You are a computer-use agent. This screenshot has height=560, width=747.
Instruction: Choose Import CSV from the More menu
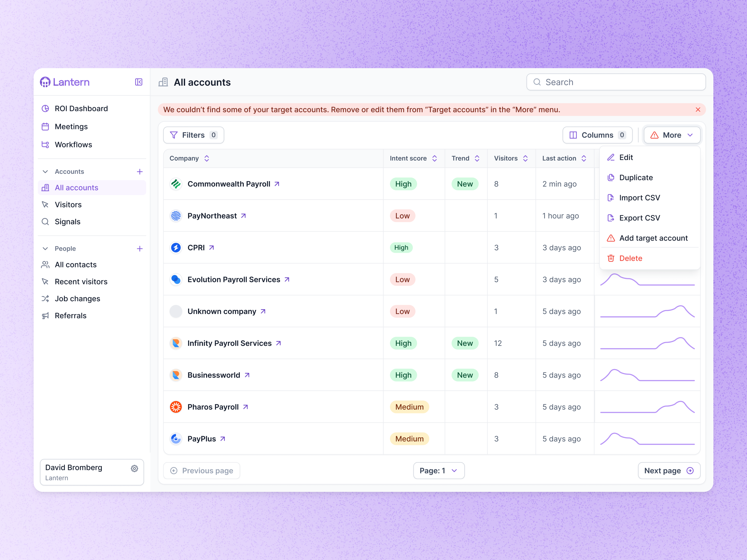tap(639, 197)
